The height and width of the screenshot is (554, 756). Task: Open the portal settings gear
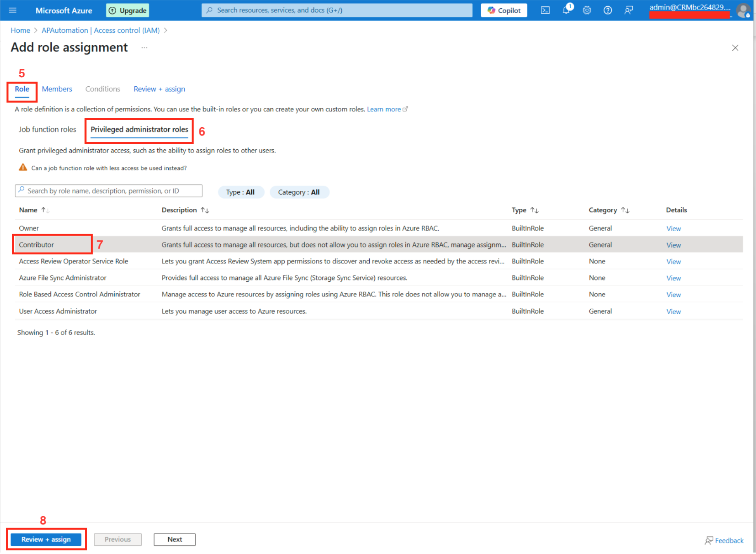(x=587, y=10)
